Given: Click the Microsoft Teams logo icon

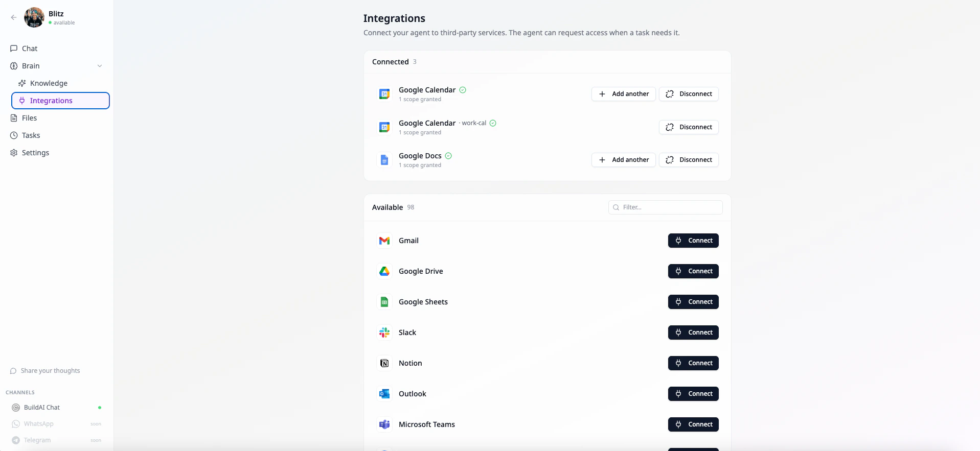Looking at the screenshot, I should click(384, 424).
